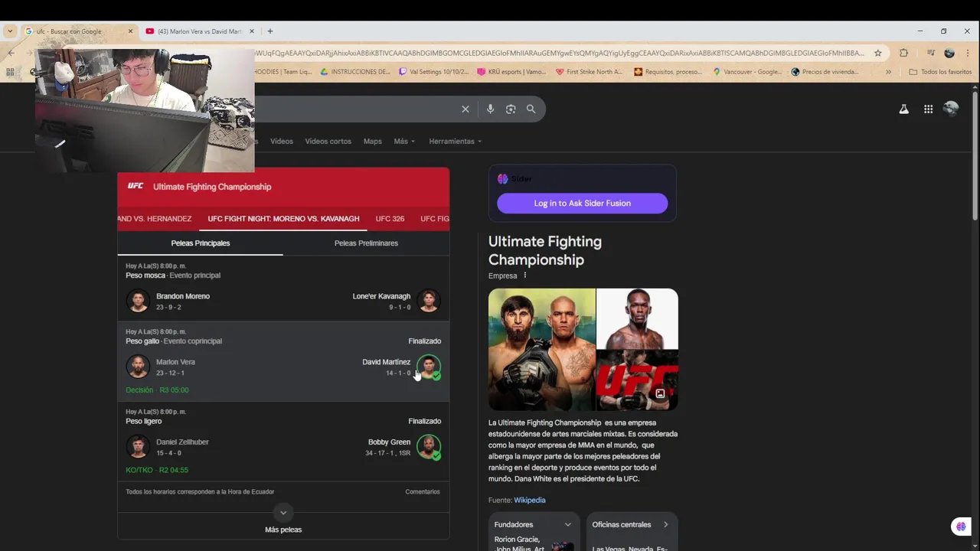Start voice search with the microphone icon
Image resolution: width=980 pixels, height=551 pixels.
pos(490,109)
